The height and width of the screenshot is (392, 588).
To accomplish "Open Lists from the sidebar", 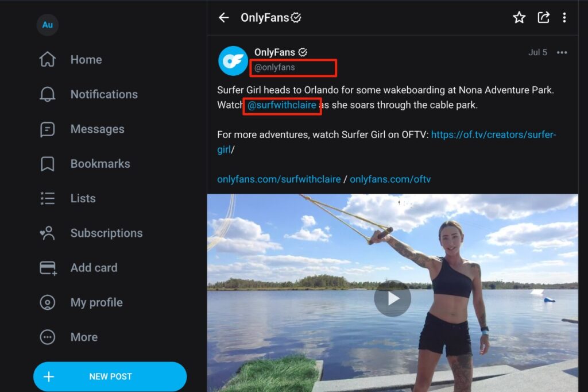I will [x=82, y=198].
